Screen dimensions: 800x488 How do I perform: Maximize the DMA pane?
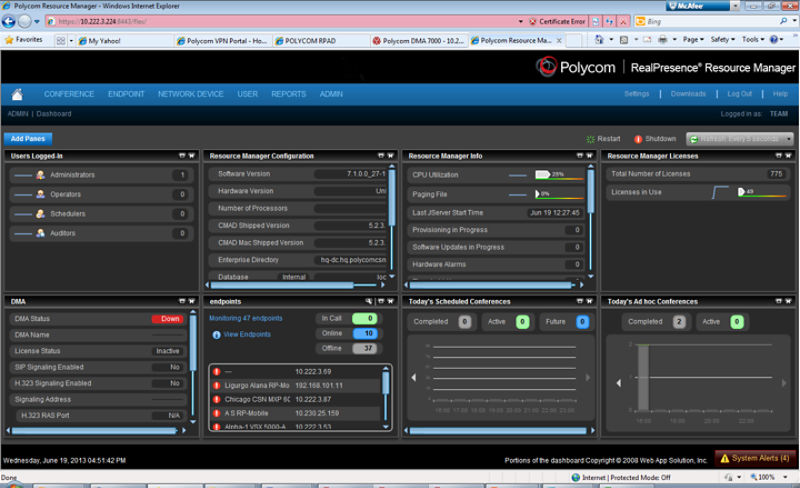(182, 301)
